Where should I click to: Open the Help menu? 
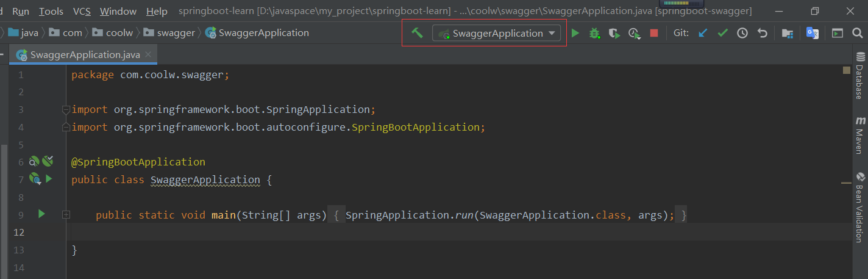pos(157,11)
